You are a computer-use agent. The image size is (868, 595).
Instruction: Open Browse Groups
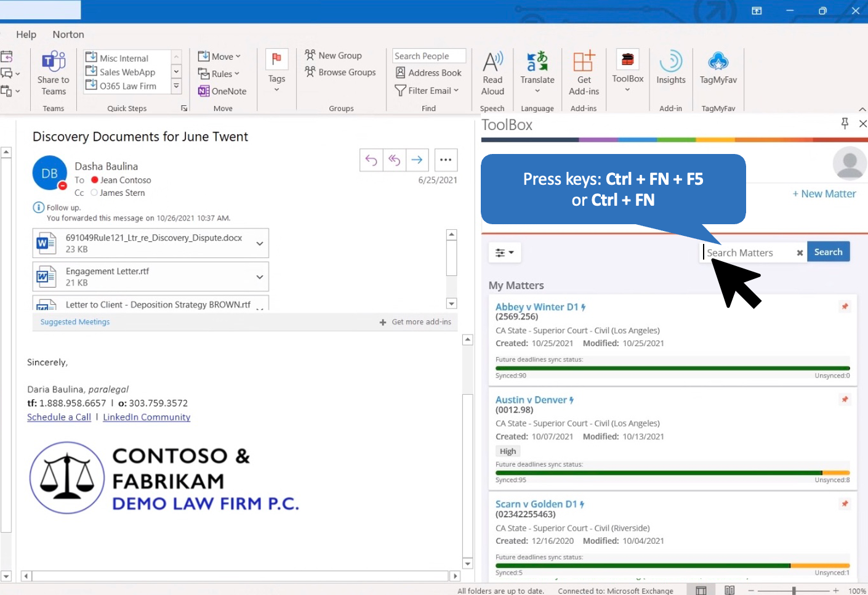[340, 72]
